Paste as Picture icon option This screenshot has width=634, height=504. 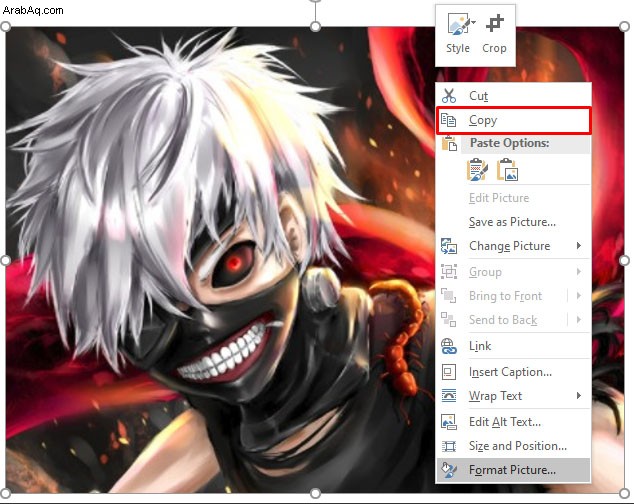(x=507, y=169)
